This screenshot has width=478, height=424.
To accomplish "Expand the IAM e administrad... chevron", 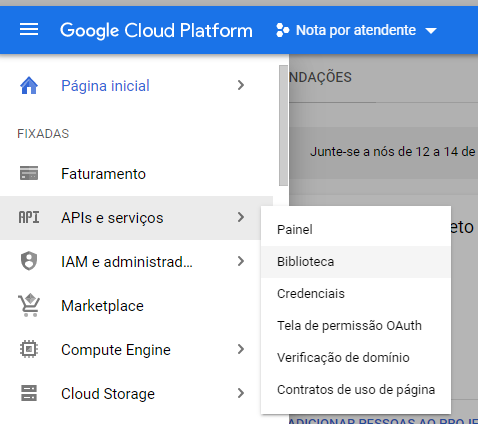I will click(x=241, y=261).
